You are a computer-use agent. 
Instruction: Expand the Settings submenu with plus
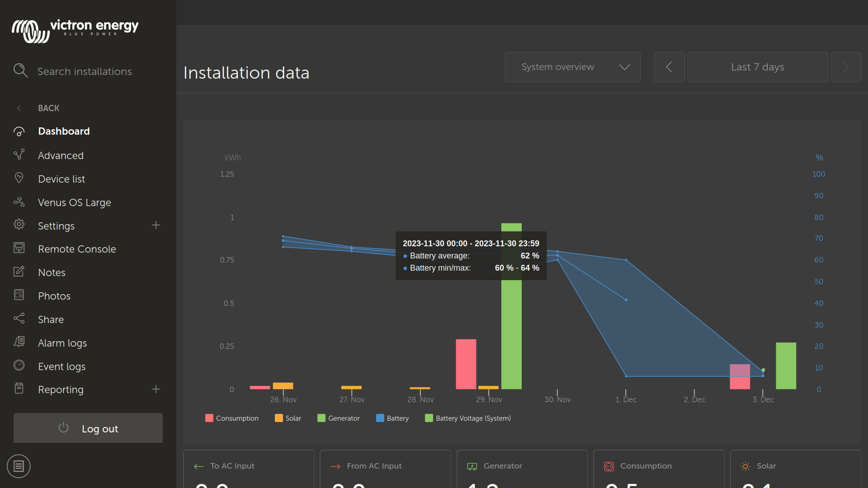tap(156, 225)
